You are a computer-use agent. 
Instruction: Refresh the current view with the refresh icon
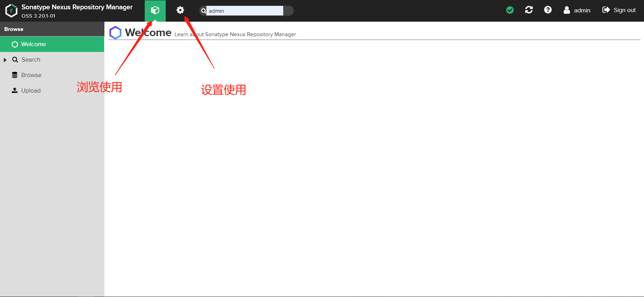pos(529,10)
